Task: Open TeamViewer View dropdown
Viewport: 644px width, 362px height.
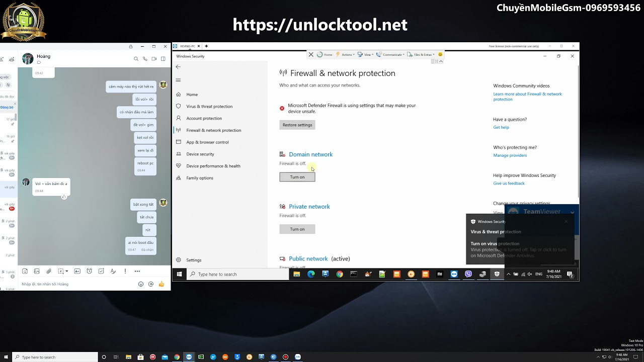Action: pyautogui.click(x=366, y=54)
